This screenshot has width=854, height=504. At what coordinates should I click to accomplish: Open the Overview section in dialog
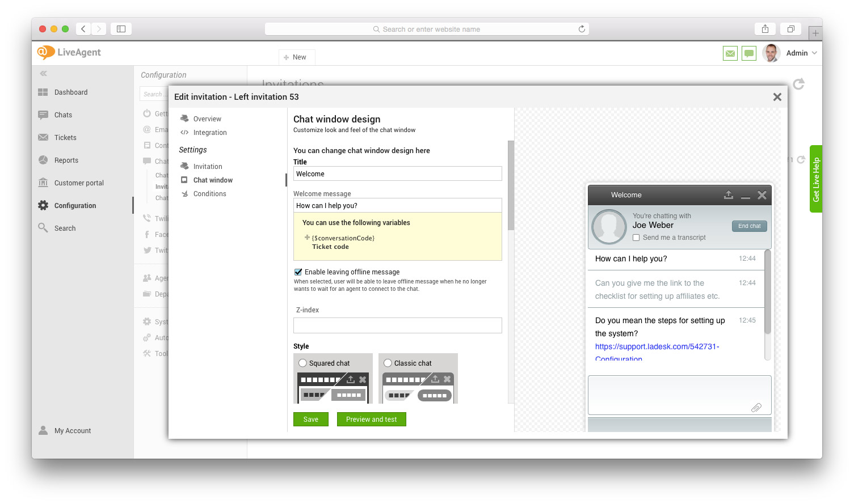click(207, 119)
